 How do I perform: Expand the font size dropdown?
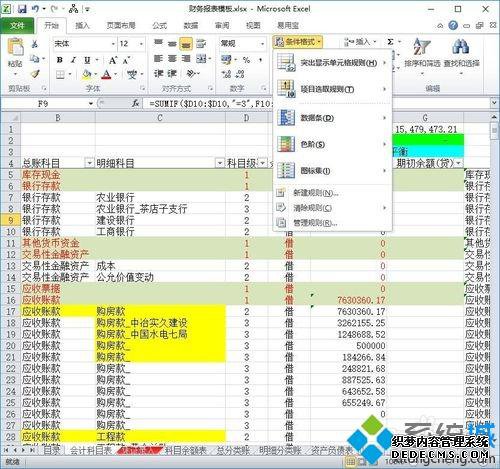[141, 44]
